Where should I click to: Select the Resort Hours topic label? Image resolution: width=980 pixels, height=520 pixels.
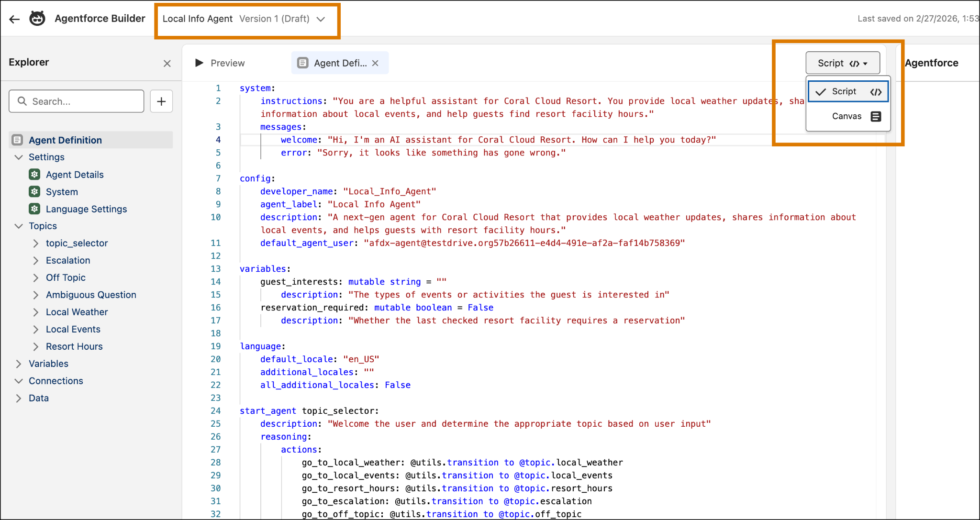click(74, 346)
